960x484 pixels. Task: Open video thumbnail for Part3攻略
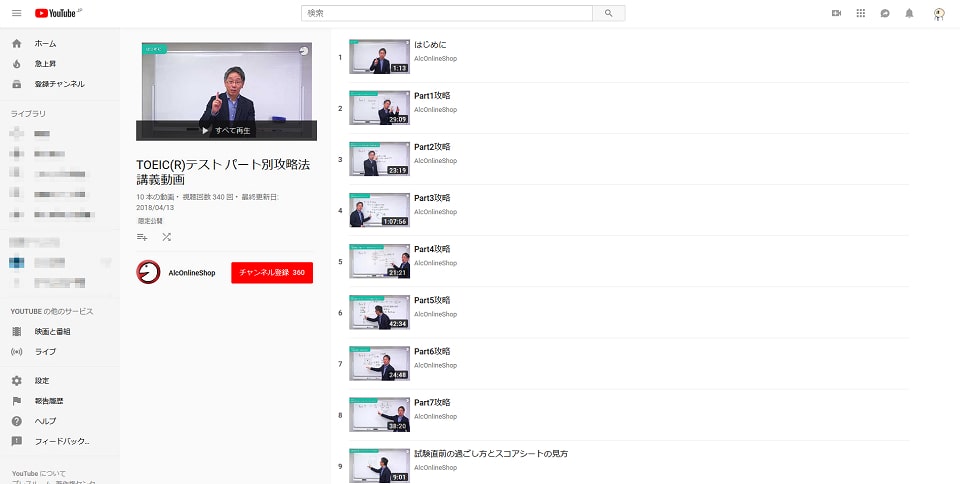[380, 210]
